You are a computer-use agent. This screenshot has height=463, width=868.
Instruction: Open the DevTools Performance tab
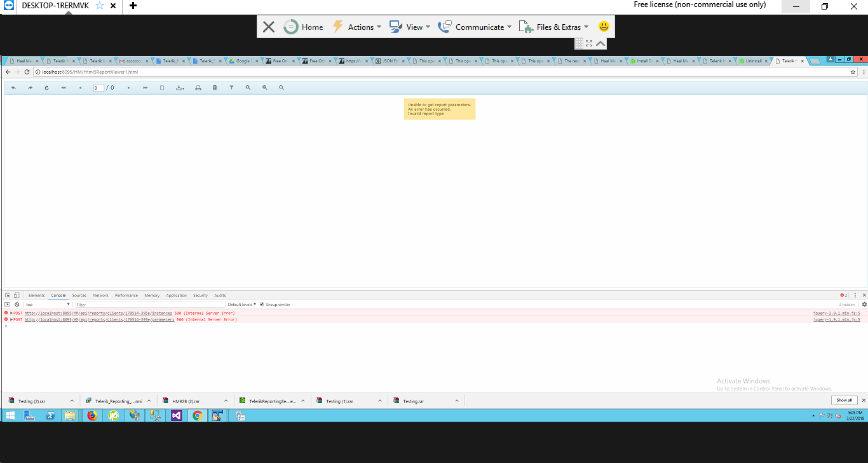pyautogui.click(x=126, y=295)
